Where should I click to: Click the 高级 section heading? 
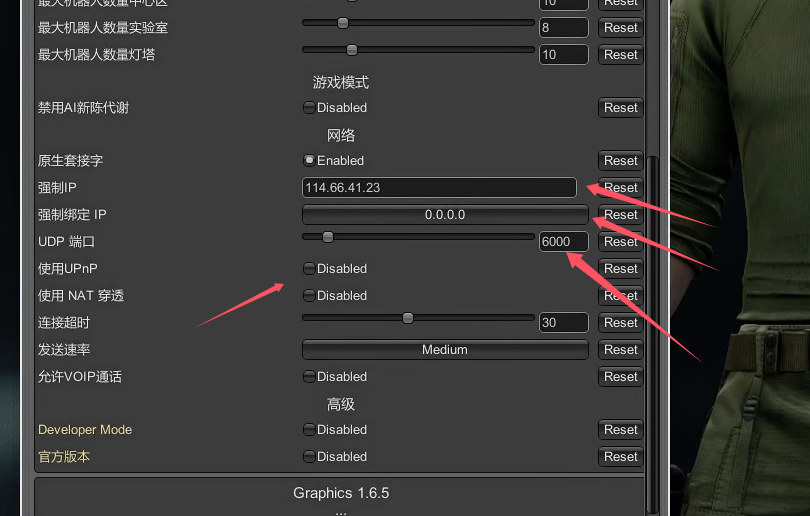pyautogui.click(x=341, y=404)
